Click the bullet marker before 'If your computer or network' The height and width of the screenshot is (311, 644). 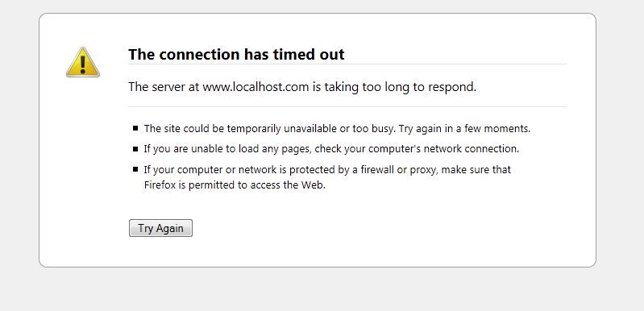click(135, 169)
